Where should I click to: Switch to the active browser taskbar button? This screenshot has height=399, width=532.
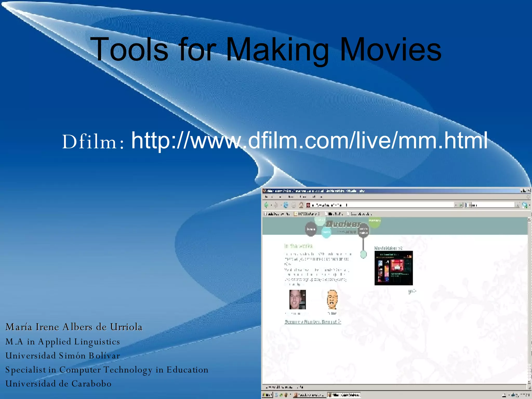pos(344,395)
